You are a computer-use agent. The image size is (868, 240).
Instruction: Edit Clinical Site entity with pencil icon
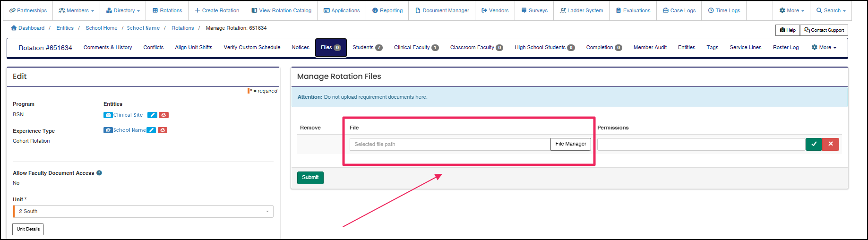pyautogui.click(x=152, y=115)
